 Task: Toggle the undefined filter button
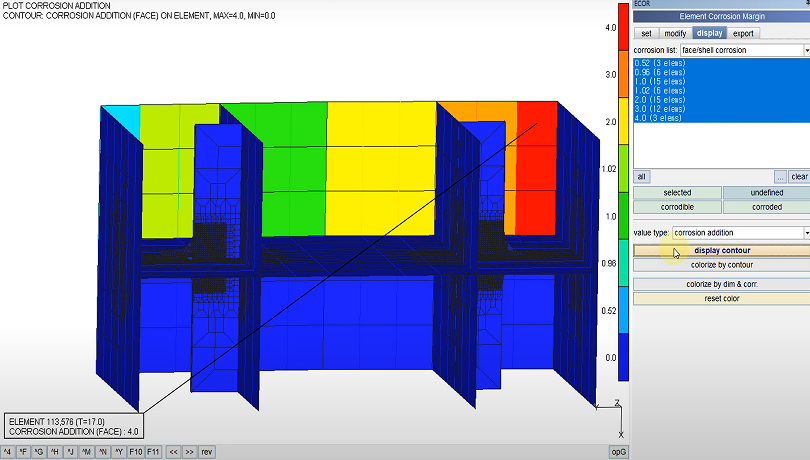click(x=766, y=192)
